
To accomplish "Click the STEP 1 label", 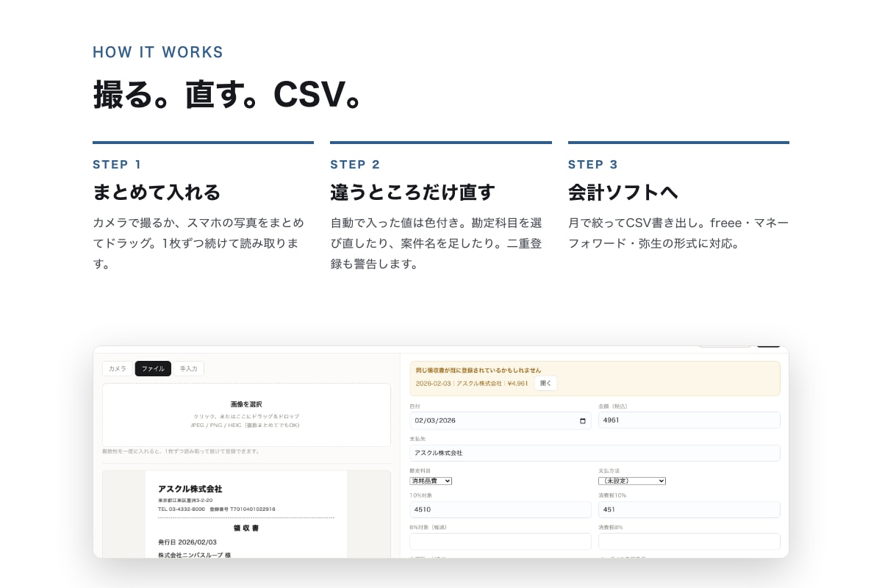I will pos(117,165).
